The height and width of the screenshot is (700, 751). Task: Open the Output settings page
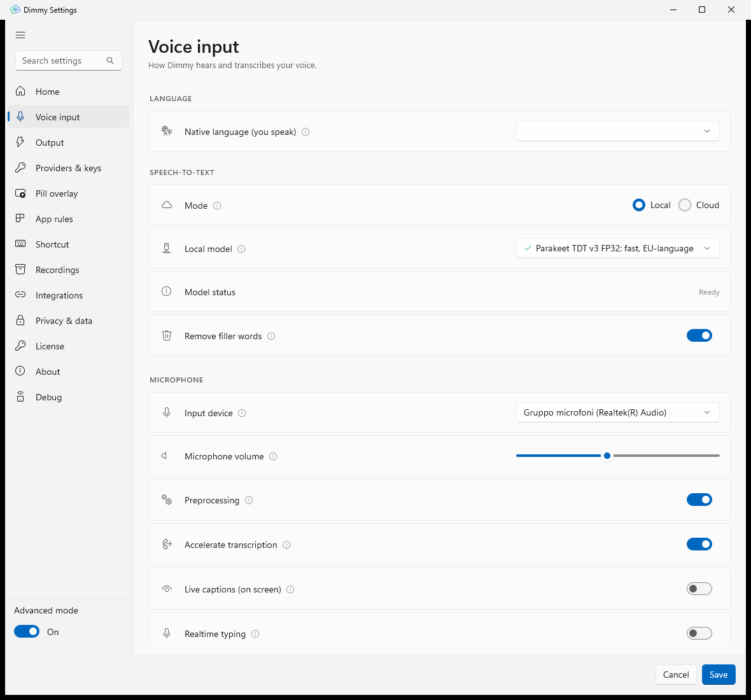(x=69, y=142)
